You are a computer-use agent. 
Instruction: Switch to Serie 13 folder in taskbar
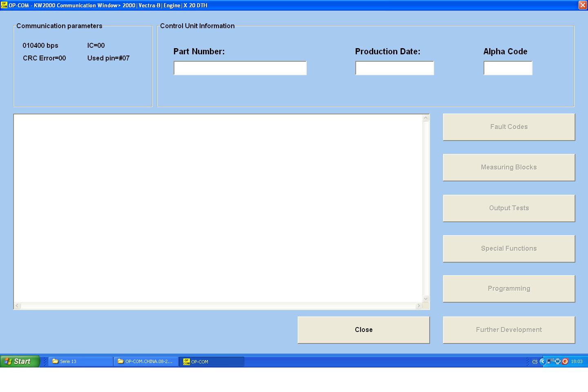pos(80,361)
